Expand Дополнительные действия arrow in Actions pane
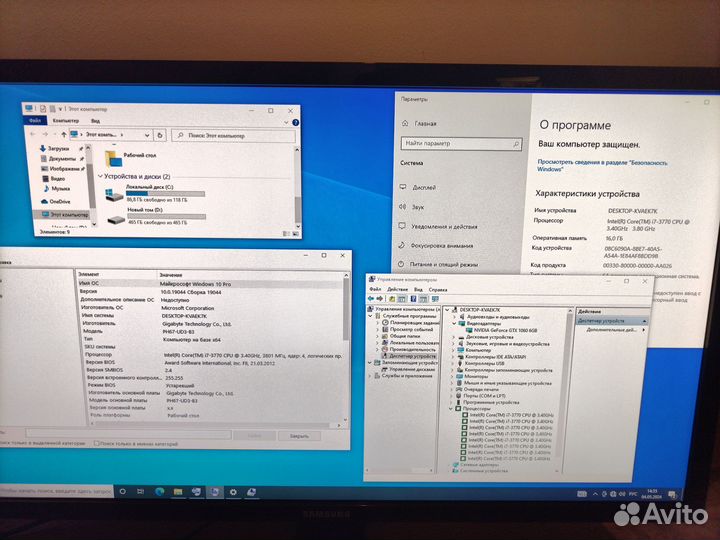 [x=643, y=330]
